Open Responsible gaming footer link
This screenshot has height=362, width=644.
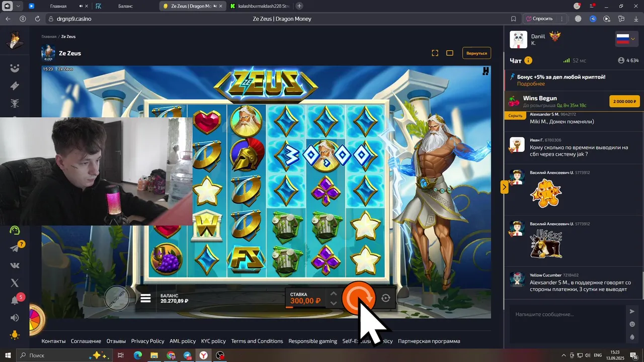click(x=312, y=341)
